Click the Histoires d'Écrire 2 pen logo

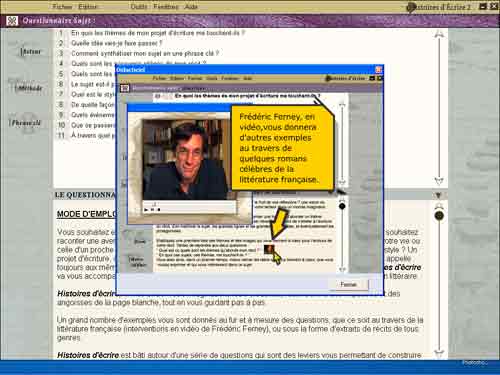pos(411,7)
